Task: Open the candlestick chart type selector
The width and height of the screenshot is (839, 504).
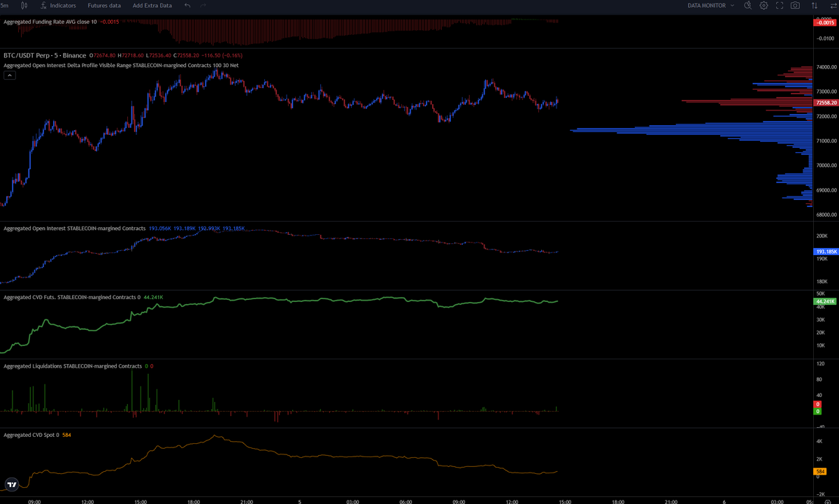Action: [25, 5]
